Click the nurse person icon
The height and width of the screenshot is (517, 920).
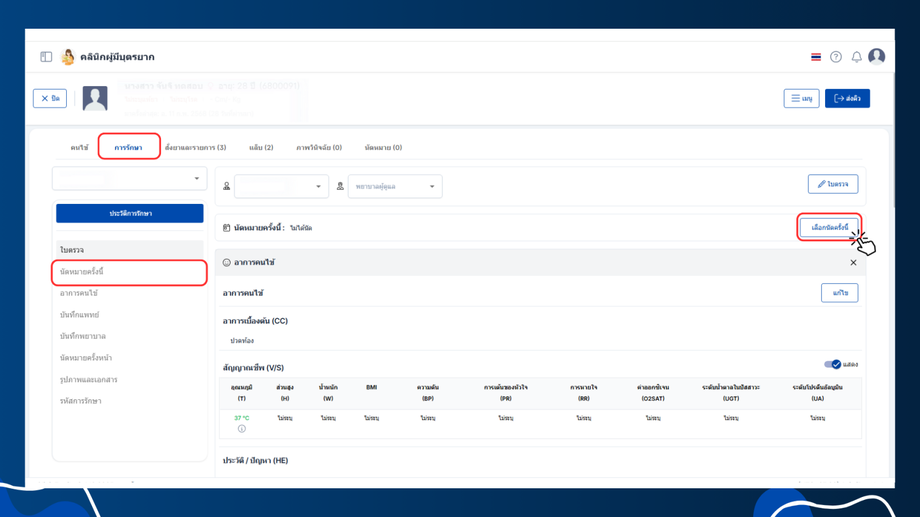[x=340, y=187]
